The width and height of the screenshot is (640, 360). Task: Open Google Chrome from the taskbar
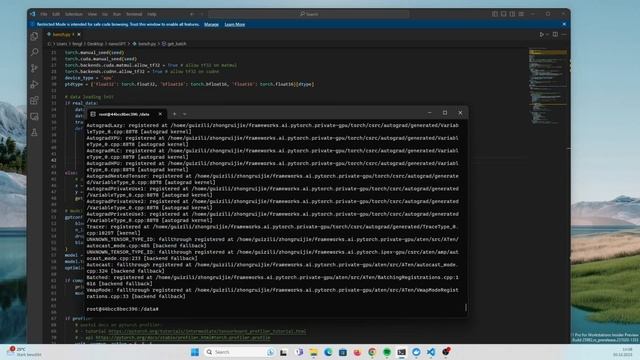click(x=372, y=352)
